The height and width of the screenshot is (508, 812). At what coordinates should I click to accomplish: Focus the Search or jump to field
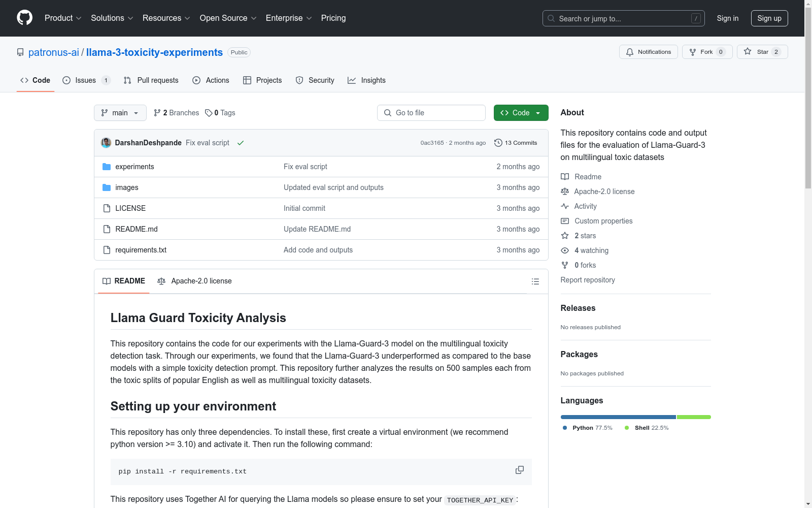[x=624, y=18]
